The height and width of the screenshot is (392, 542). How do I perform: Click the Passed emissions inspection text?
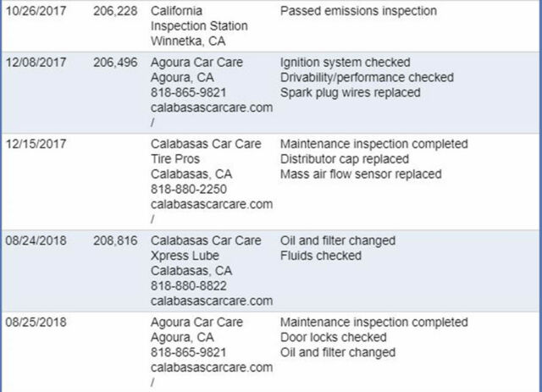click(x=358, y=11)
